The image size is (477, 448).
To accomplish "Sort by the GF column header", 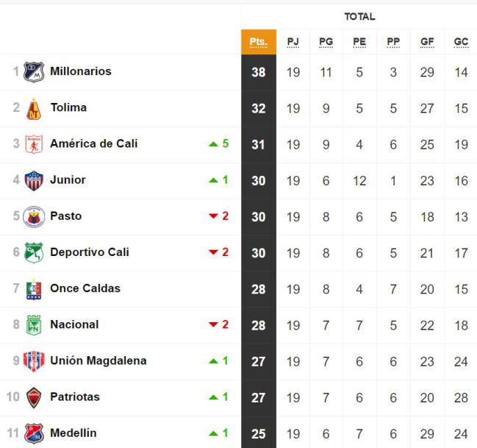I will pos(427,42).
